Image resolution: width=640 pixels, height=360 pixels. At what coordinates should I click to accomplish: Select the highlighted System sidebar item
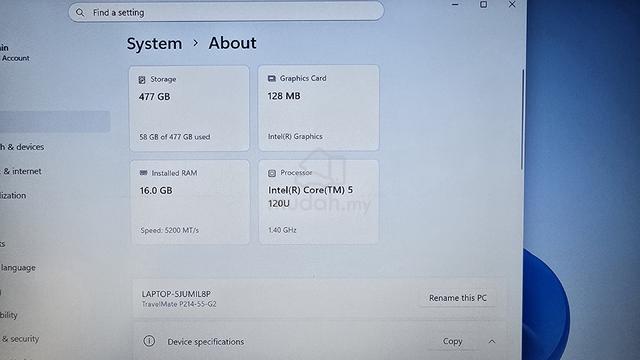point(55,122)
